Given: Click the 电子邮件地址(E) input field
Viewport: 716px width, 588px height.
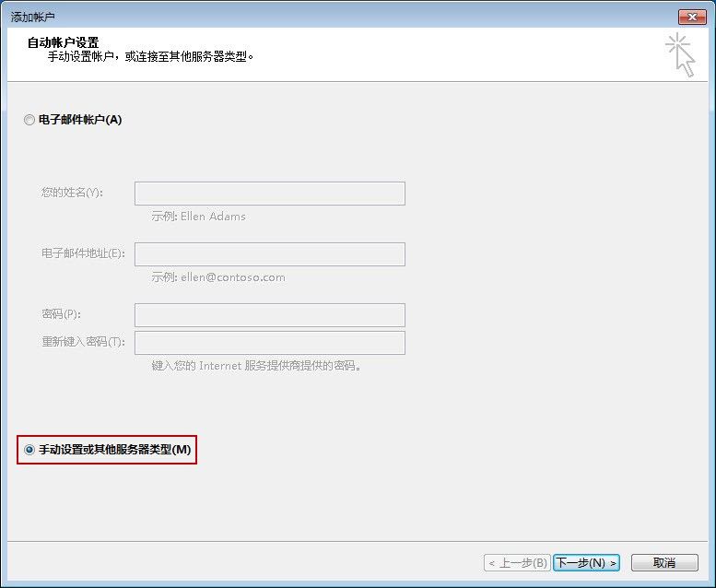Looking at the screenshot, I should (x=270, y=254).
